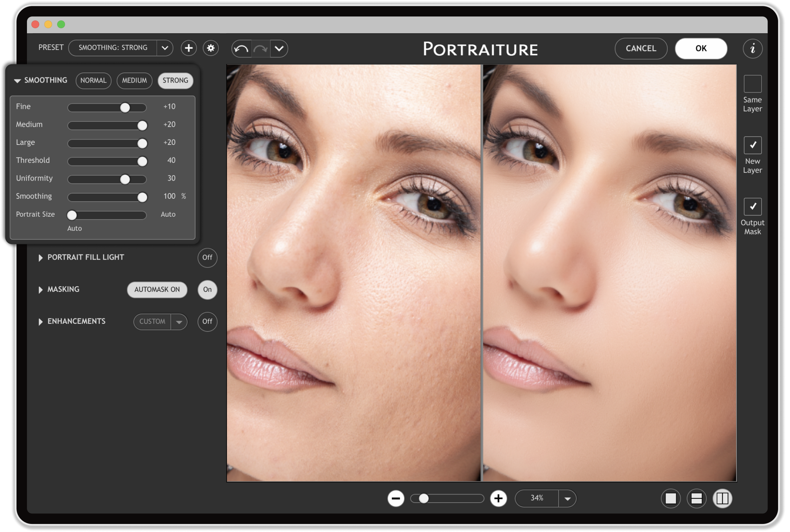The width and height of the screenshot is (790, 532).
Task: Select the Strong smoothing preset
Action: [175, 80]
